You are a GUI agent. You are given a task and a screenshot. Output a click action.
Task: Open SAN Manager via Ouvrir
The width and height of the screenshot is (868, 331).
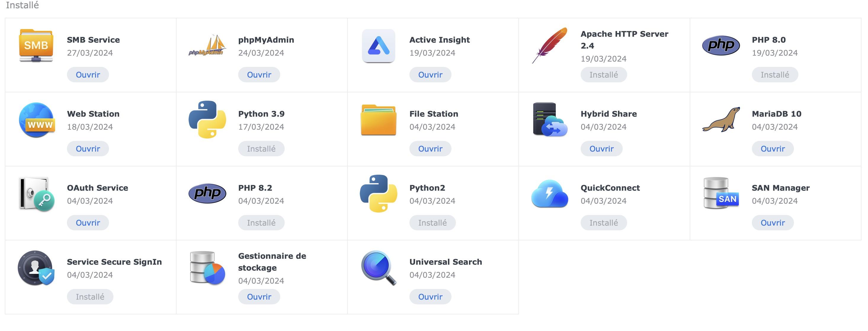click(x=773, y=223)
